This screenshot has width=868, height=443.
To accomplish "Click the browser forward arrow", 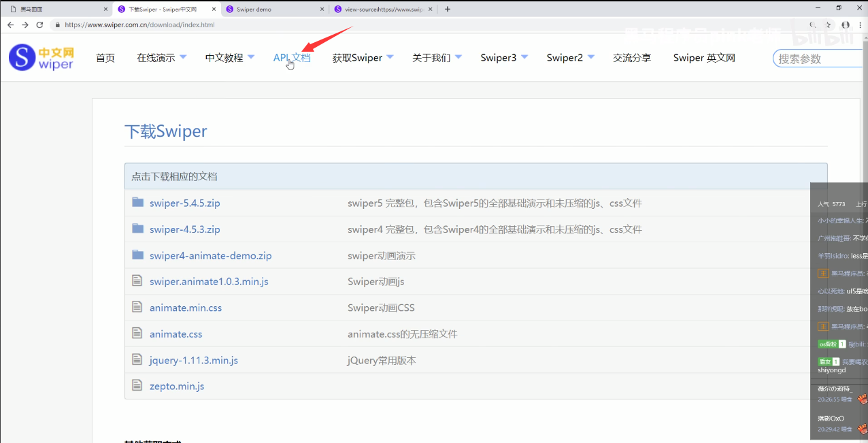I will [x=25, y=24].
